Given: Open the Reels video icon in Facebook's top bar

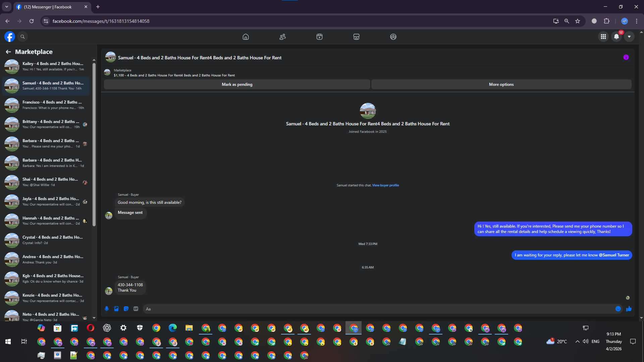Looking at the screenshot, I should click(319, 37).
